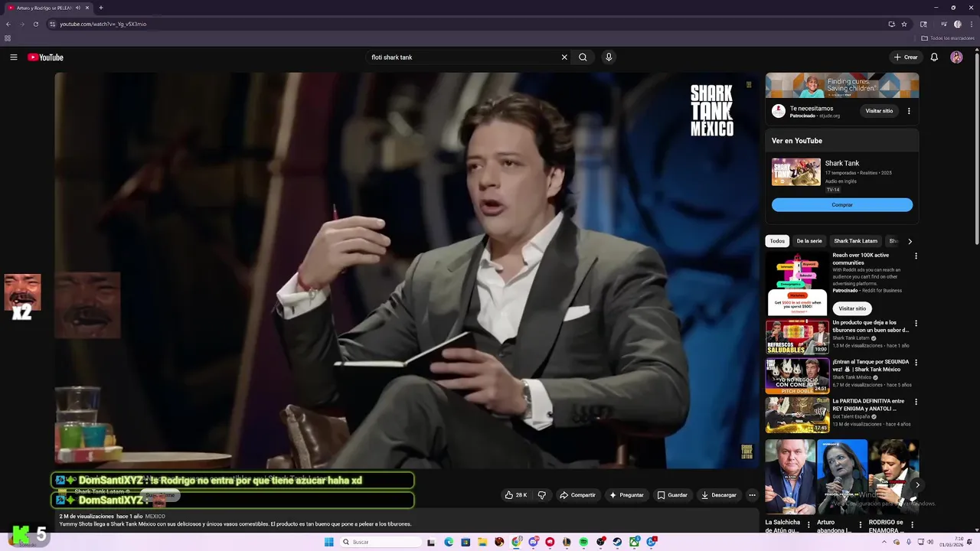Image resolution: width=980 pixels, height=551 pixels.
Task: Show next Shorts with the arrow
Action: [917, 484]
